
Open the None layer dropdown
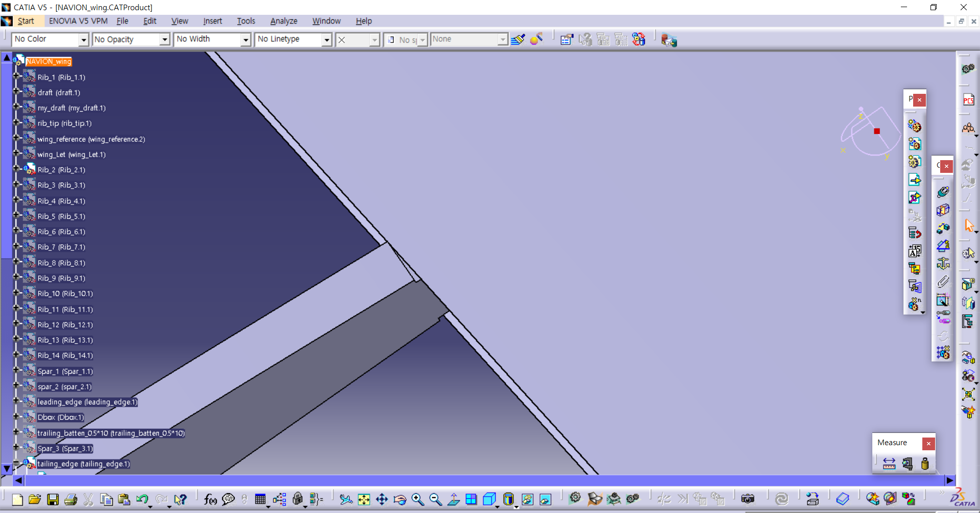tap(503, 39)
